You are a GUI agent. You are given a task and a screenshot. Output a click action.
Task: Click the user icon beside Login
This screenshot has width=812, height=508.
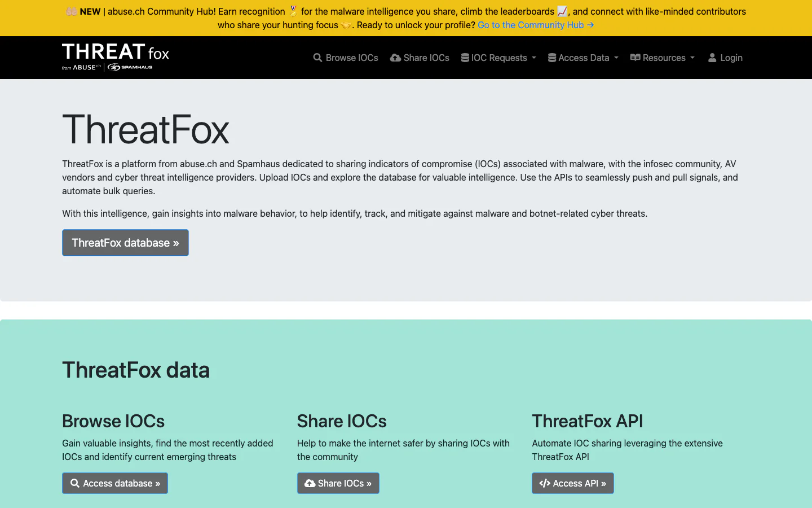712,58
